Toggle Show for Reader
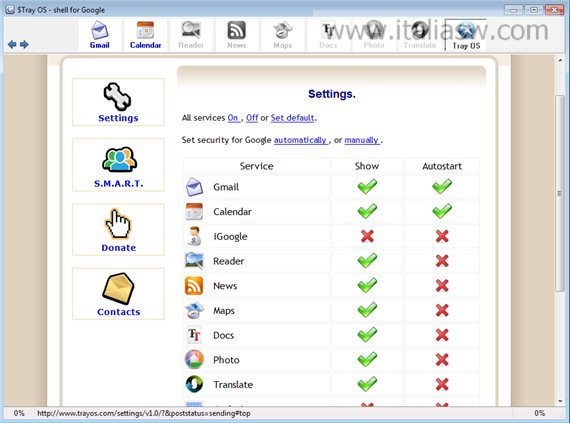This screenshot has width=570, height=423. coord(367,261)
